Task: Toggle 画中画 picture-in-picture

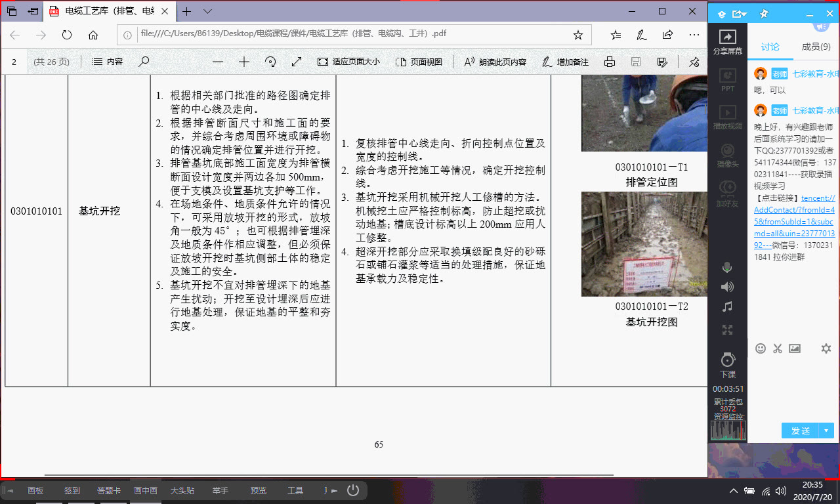Action: (x=146, y=491)
